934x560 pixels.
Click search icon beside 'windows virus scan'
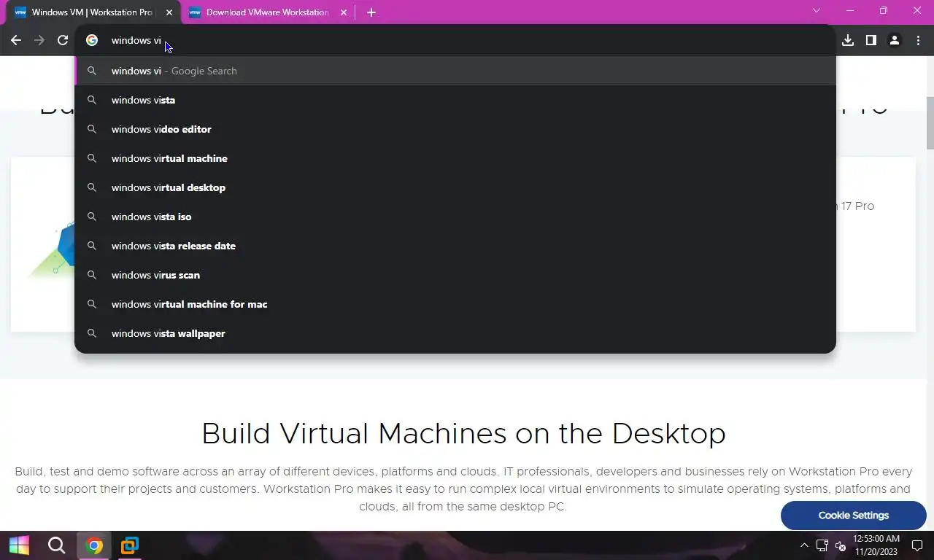tap(92, 275)
